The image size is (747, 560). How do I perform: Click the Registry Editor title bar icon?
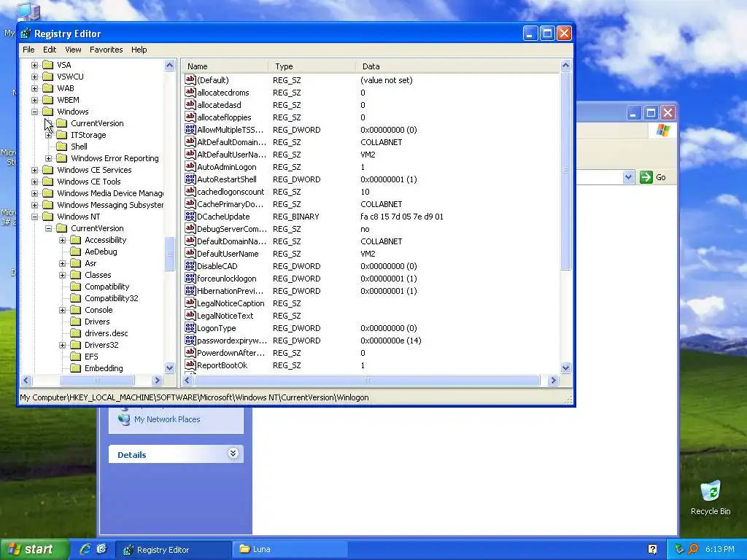[x=26, y=34]
